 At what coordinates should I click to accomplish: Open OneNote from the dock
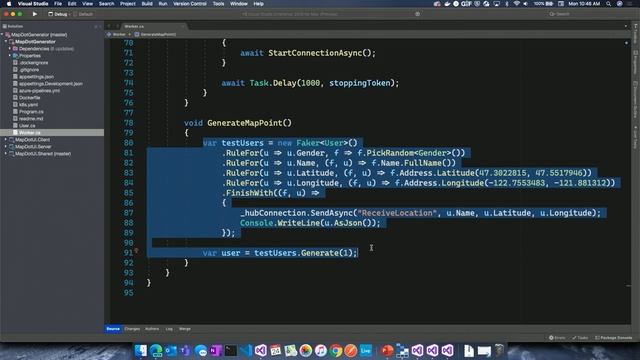point(215,350)
